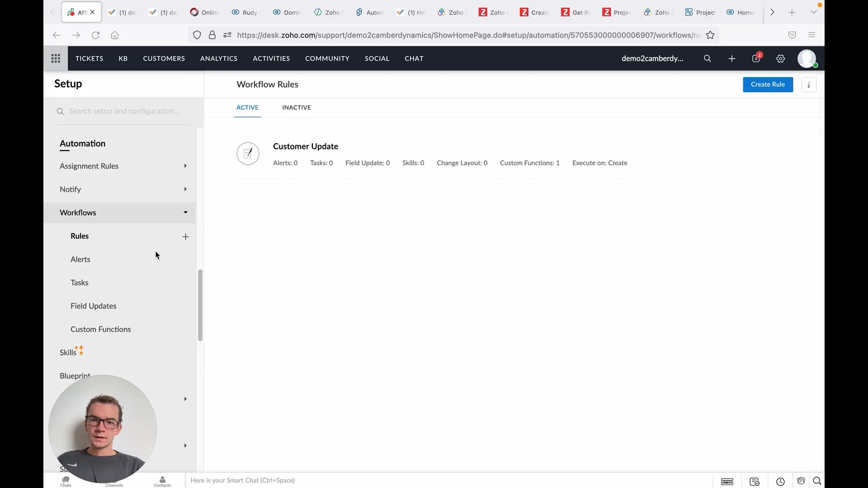Click the Create Rule button
The height and width of the screenshot is (488, 868).
coord(768,84)
